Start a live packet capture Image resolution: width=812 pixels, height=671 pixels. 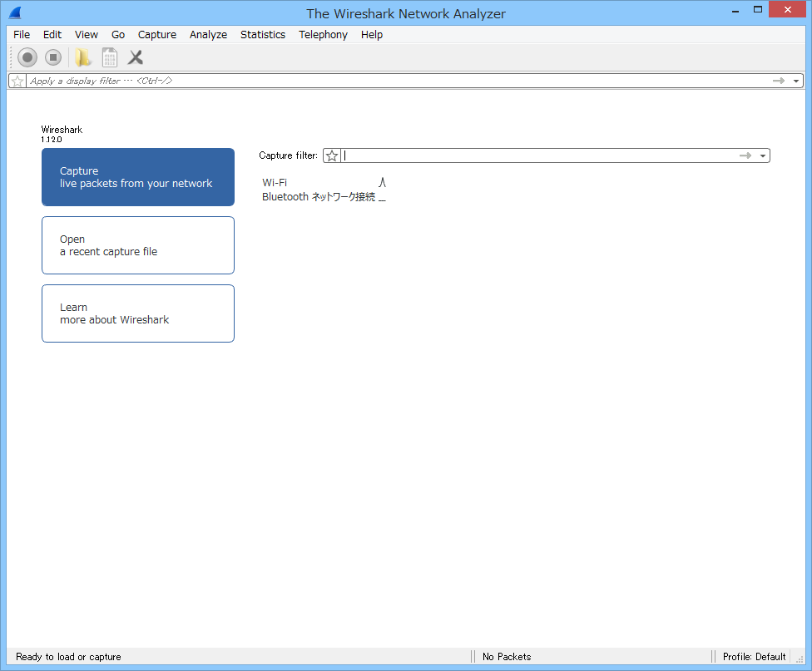point(27,57)
